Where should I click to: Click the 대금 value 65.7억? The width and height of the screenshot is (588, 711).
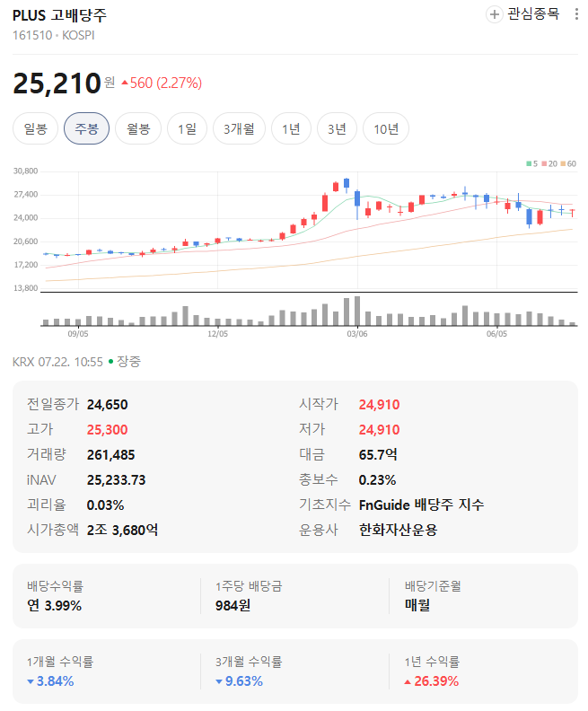(378, 455)
